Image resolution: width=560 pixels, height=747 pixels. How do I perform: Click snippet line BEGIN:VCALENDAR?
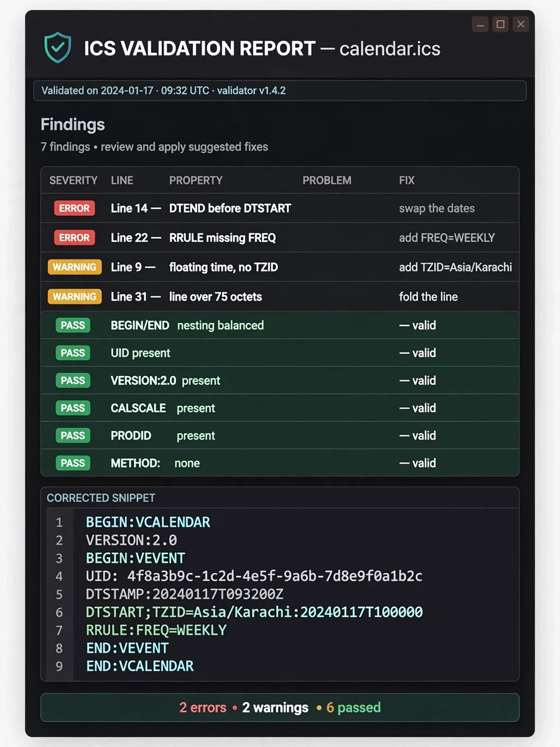tap(148, 522)
